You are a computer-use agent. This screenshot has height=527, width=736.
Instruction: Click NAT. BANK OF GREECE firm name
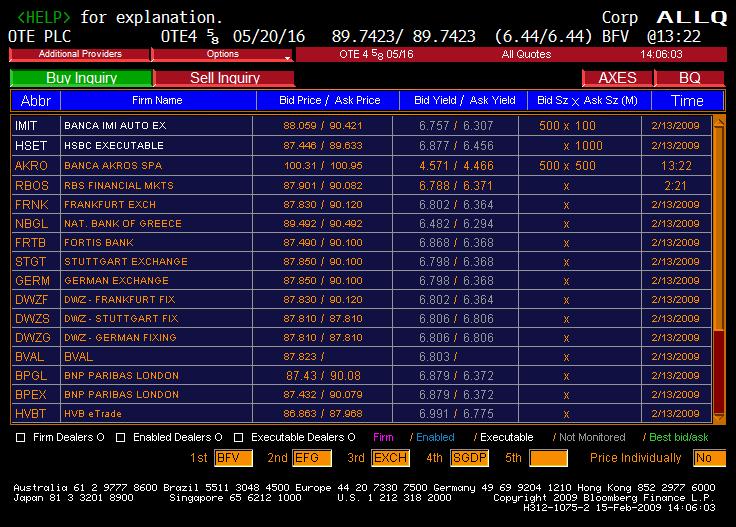pos(123,224)
